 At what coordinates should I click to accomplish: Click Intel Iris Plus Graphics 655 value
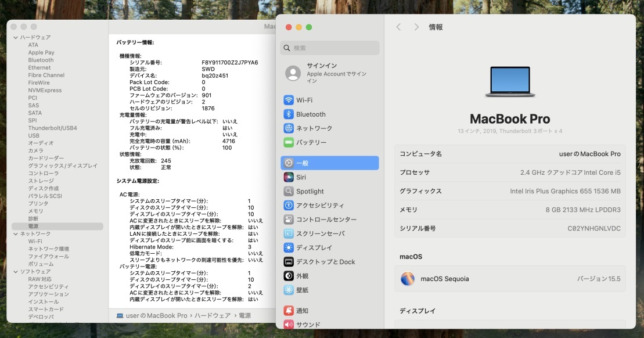(x=565, y=192)
